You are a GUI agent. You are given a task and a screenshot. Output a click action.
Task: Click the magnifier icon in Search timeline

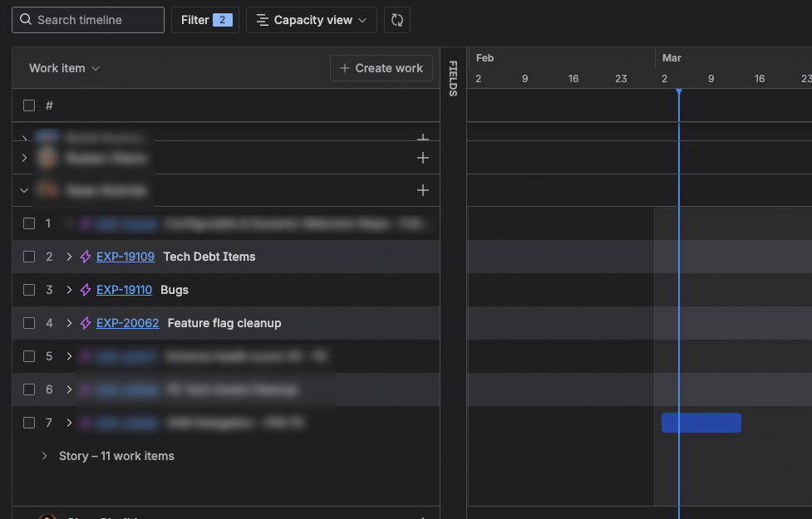26,20
